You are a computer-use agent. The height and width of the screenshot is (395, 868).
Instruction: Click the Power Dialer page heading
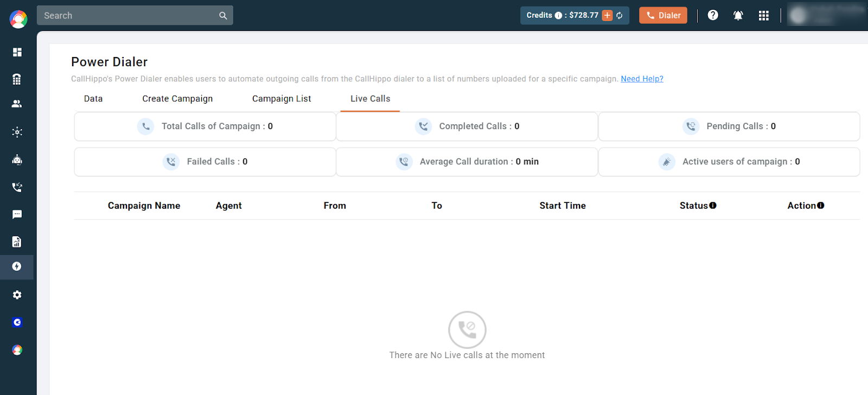109,62
